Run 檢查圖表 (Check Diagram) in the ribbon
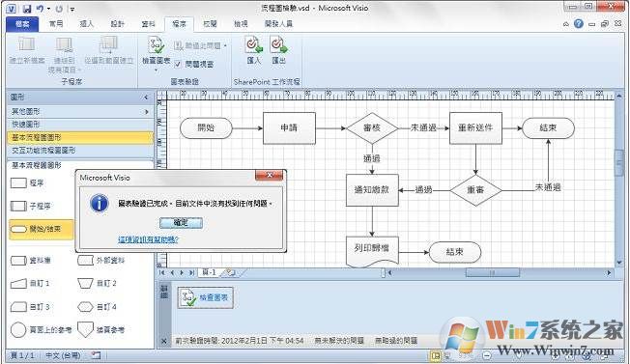 click(157, 50)
